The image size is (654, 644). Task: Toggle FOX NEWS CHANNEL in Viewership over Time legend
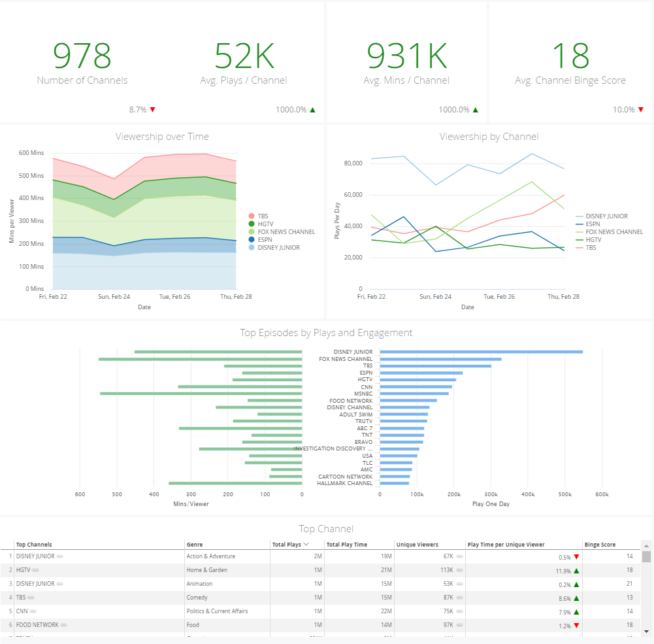282,232
